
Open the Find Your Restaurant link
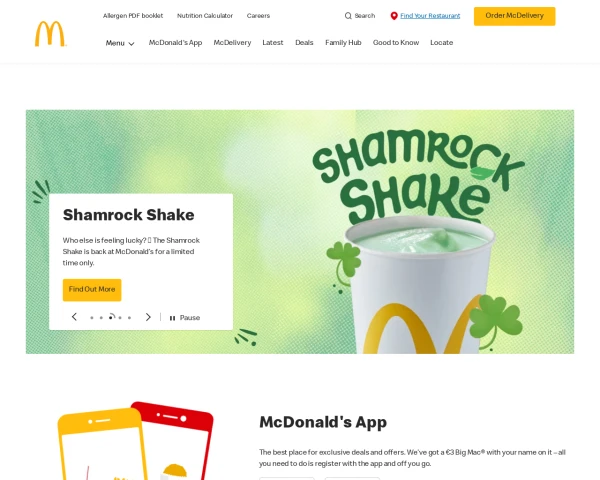430,16
